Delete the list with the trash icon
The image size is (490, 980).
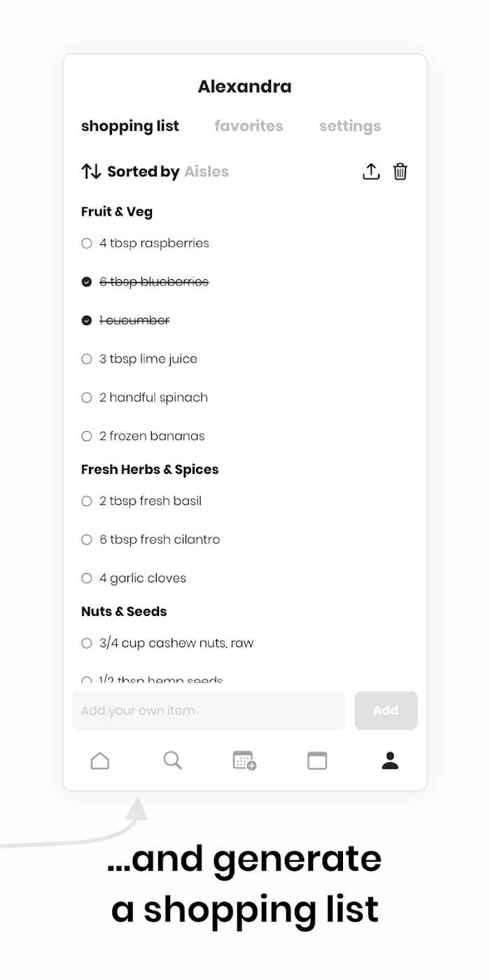pos(400,171)
